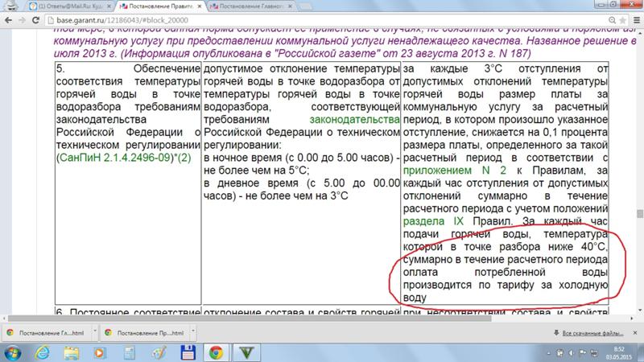Click the horizontal scrollbar right arrow
Screen dimensions: 644x362
click(x=632, y=319)
